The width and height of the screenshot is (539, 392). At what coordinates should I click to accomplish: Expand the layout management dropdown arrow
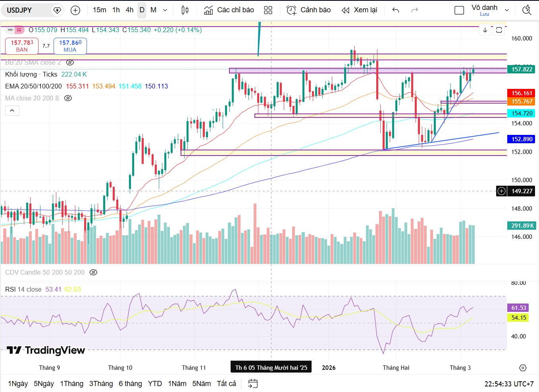coord(507,10)
